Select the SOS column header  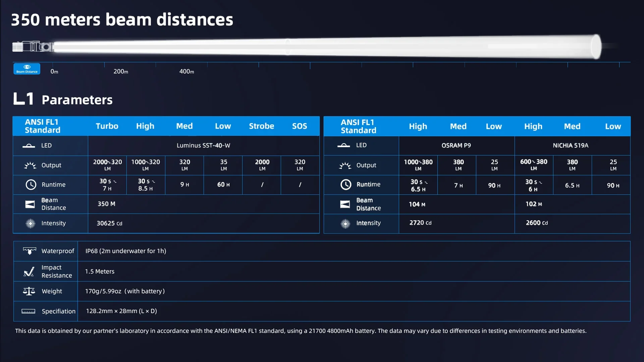299,126
